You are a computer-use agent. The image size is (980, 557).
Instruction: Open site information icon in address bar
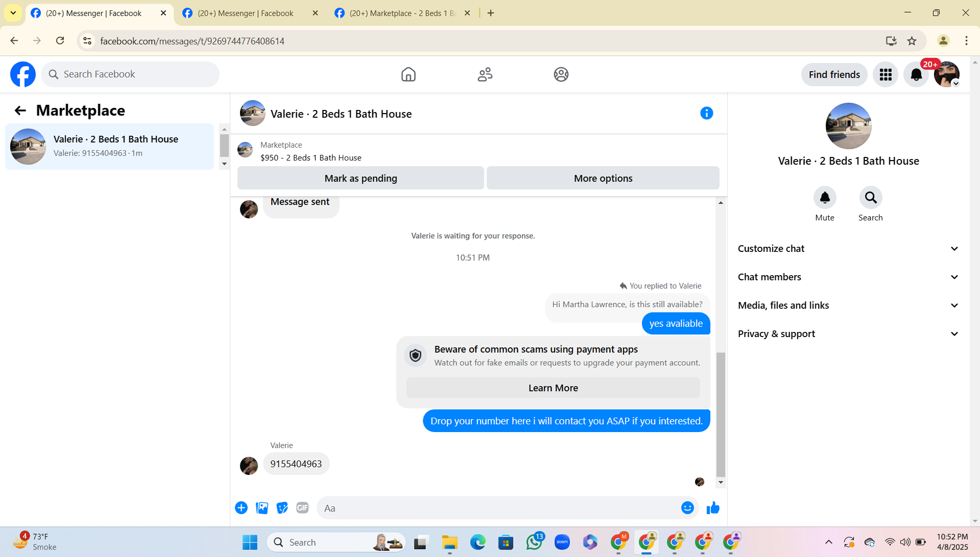point(87,41)
